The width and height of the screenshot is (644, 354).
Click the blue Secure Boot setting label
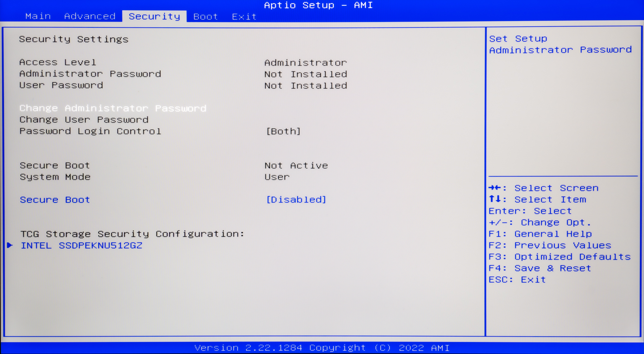pos(55,200)
